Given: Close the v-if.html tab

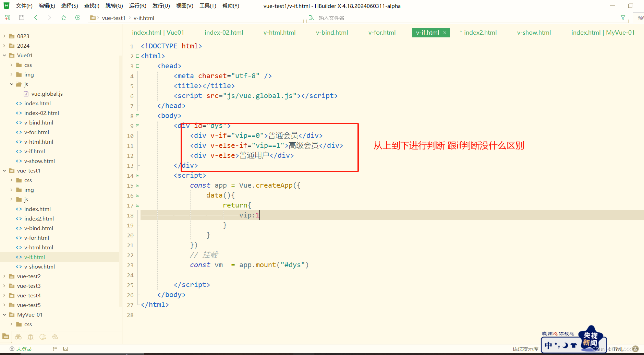Looking at the screenshot, I should point(445,33).
